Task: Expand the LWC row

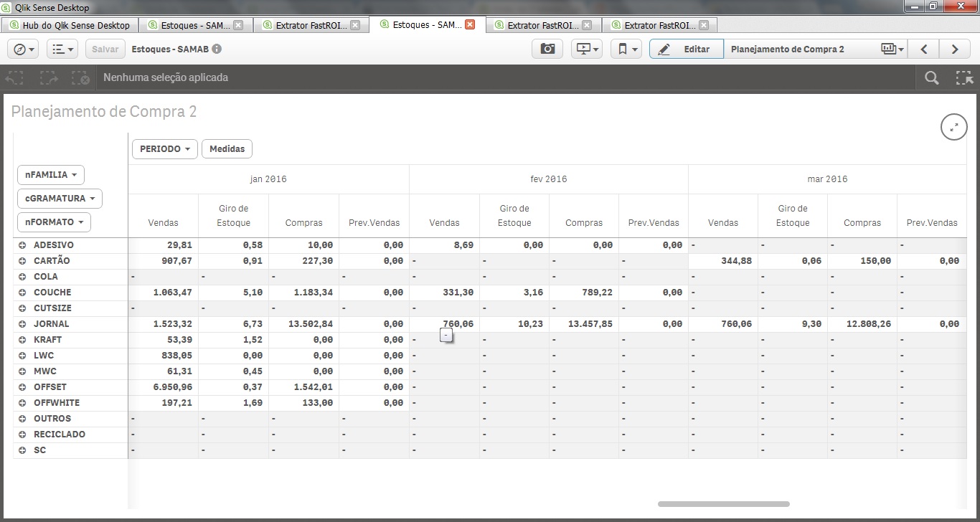Action: pyautogui.click(x=22, y=356)
